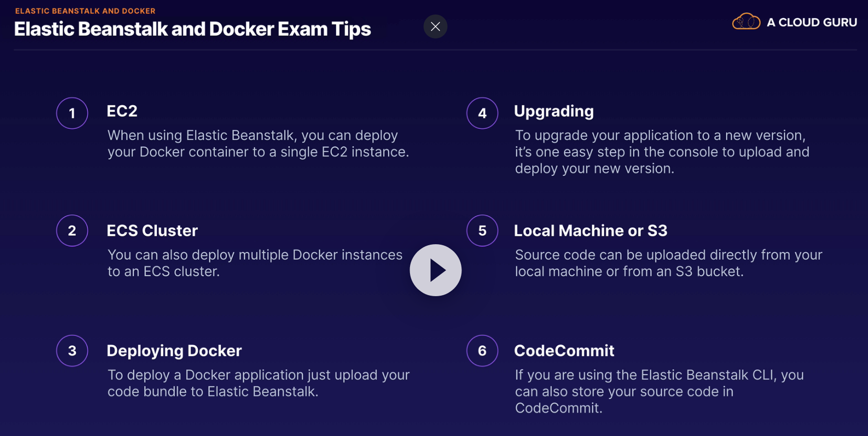Image resolution: width=868 pixels, height=436 pixels.
Task: Click the orange "ELASTIC BEANSTALK AND DOCKER" section label
Action: (x=85, y=10)
